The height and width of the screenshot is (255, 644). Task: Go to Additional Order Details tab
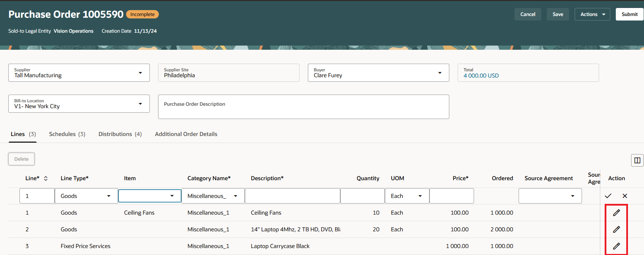coord(186,134)
